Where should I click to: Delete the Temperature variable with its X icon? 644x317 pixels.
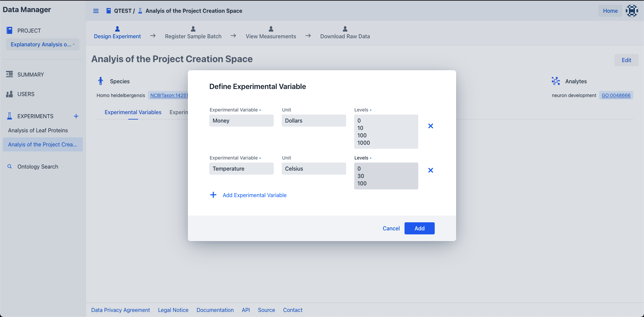(x=431, y=170)
